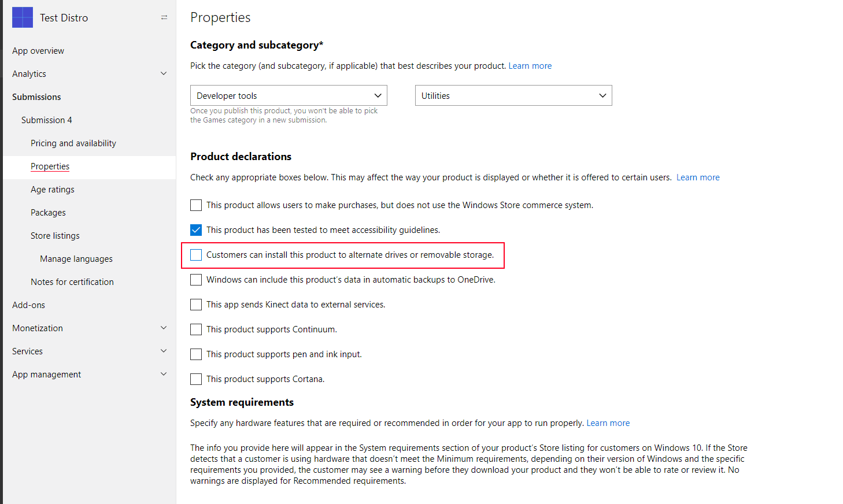Enable the OneDrive automatic backups checkbox
The height and width of the screenshot is (504, 843).
click(x=196, y=280)
